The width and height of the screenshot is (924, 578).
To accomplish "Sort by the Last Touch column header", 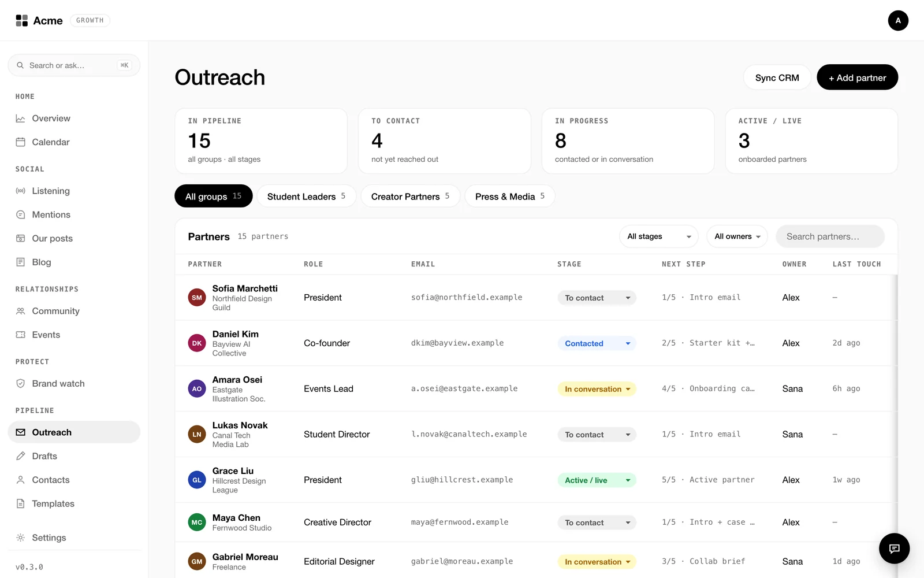I will click(x=856, y=264).
